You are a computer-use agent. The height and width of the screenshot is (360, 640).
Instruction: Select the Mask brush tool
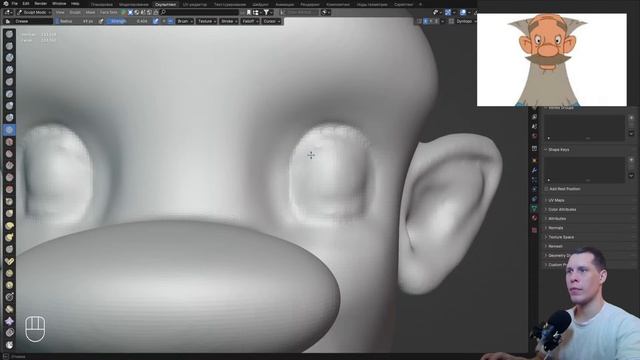tap(9, 345)
